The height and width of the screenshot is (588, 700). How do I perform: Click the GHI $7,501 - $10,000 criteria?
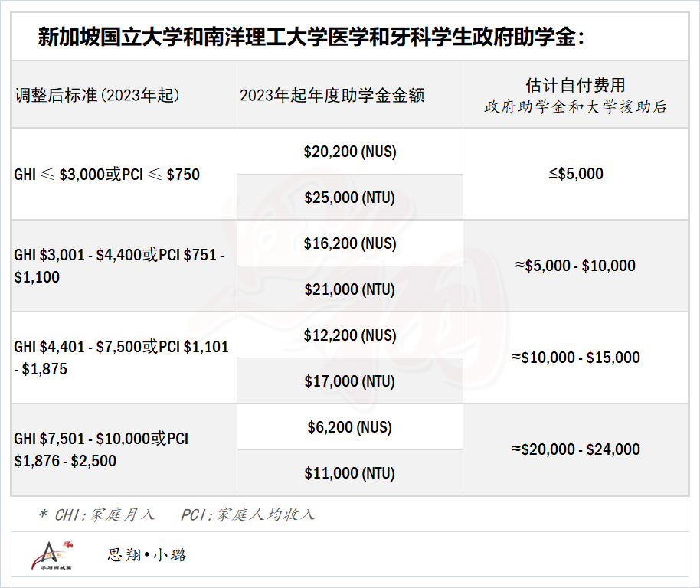pyautogui.click(x=101, y=449)
